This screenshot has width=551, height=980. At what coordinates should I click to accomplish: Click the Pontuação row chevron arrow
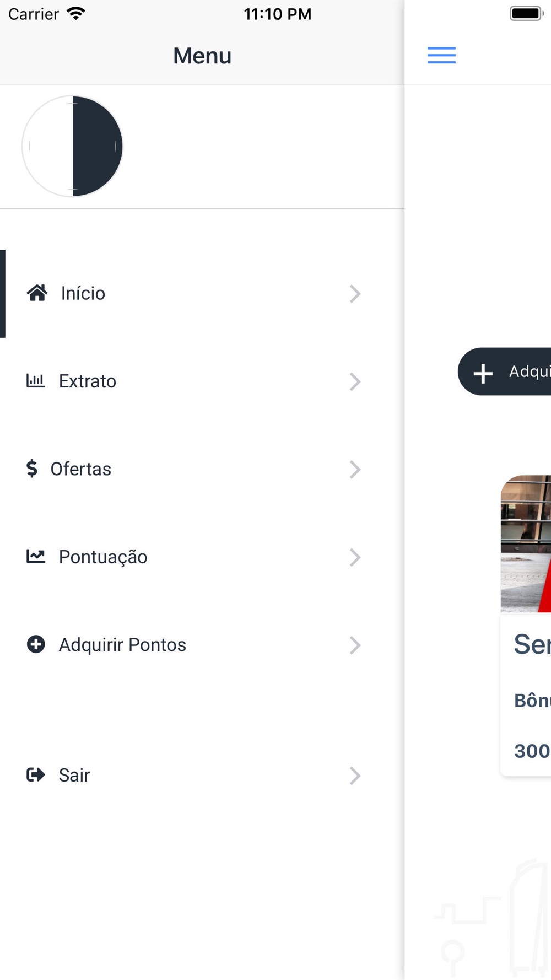(x=355, y=557)
